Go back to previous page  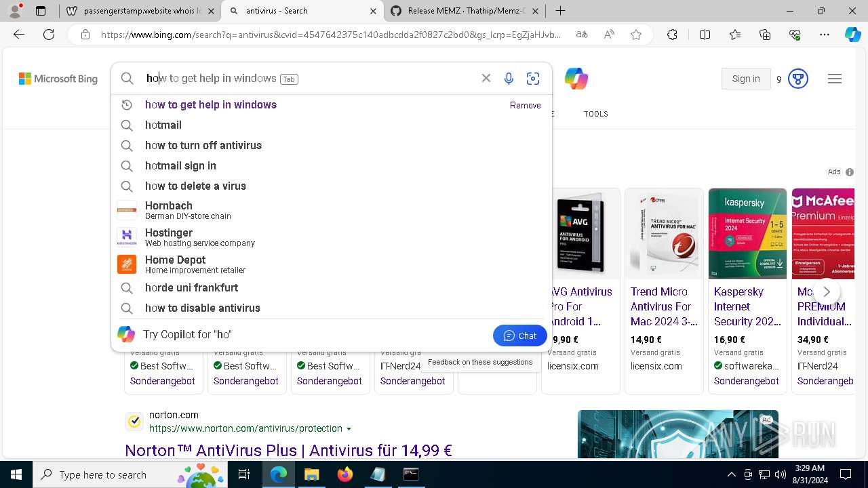point(19,35)
